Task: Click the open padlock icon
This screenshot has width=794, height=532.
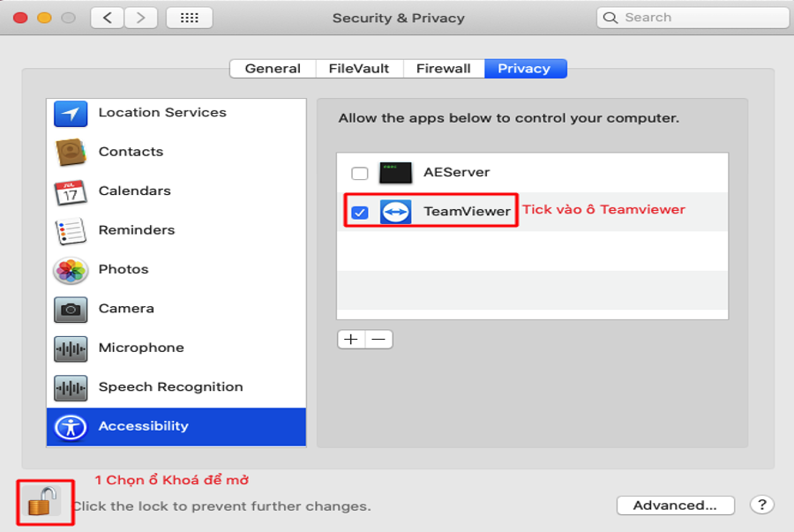Action: click(42, 502)
